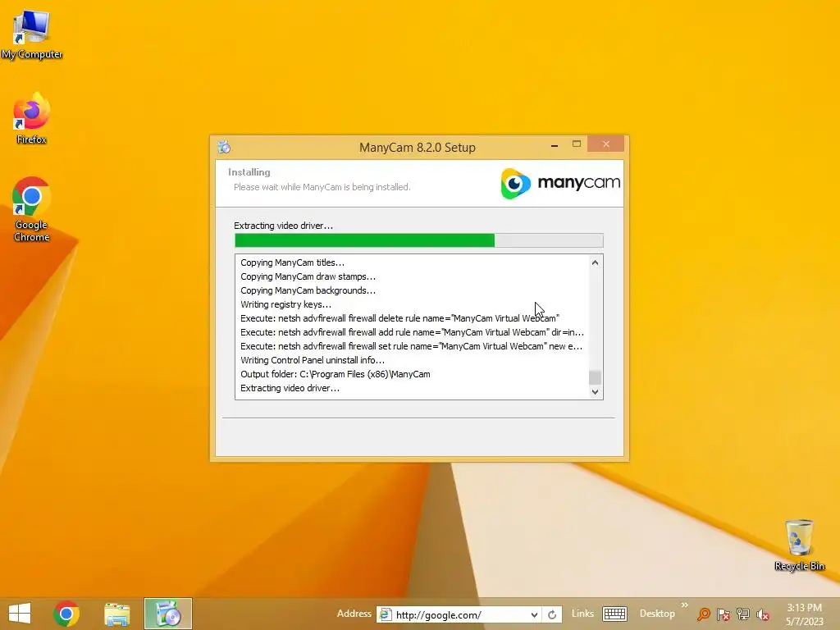The height and width of the screenshot is (630, 840).
Task: Open Action Center flag tray icon
Action: coord(724,614)
